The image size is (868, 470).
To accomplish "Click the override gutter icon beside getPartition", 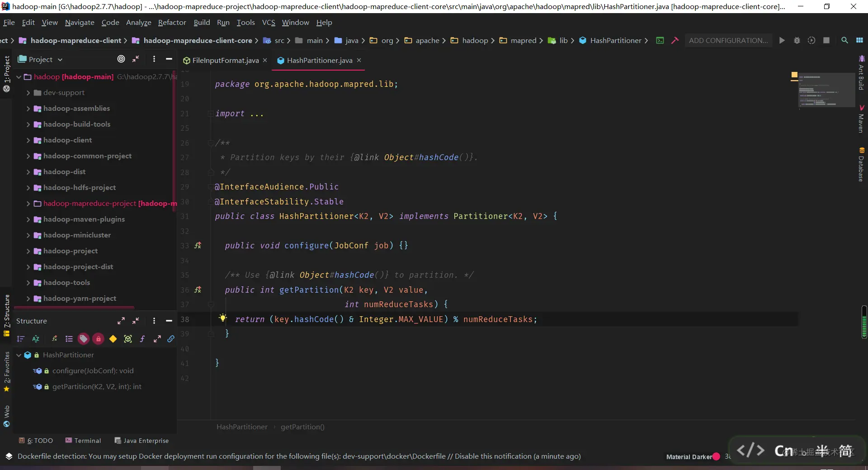I will [x=198, y=290].
